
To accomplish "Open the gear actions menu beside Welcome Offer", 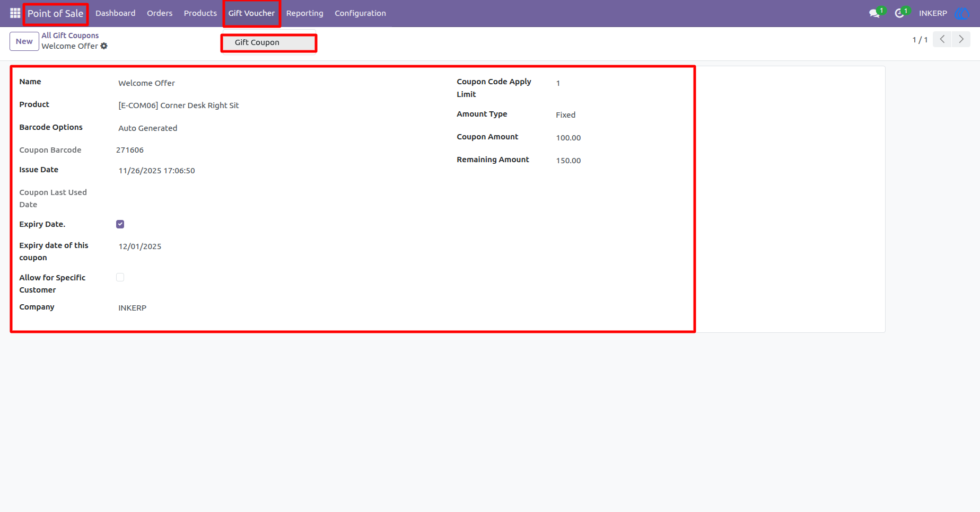I will 104,46.
